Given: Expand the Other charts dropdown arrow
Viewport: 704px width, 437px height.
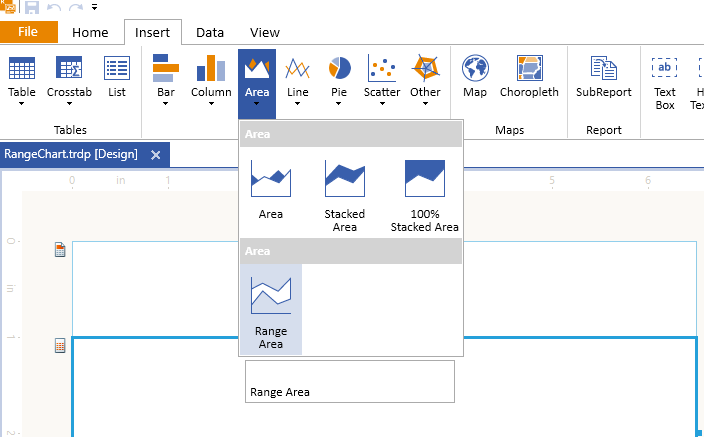Looking at the screenshot, I should coord(425,104).
